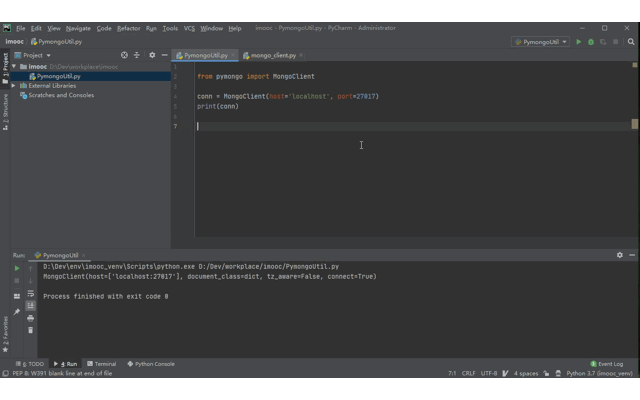Open Project panel settings gear

point(152,55)
